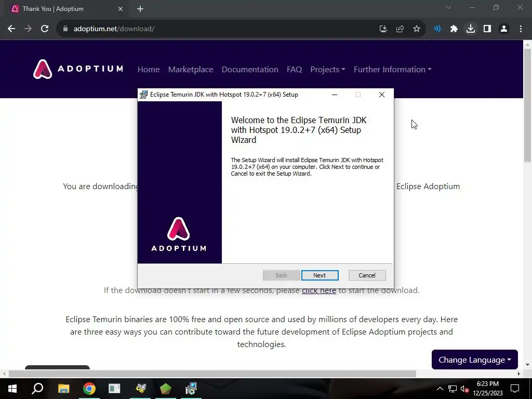Open the Chrome extensions puzzle icon
Image resolution: width=532 pixels, height=399 pixels.
pyautogui.click(x=454, y=29)
